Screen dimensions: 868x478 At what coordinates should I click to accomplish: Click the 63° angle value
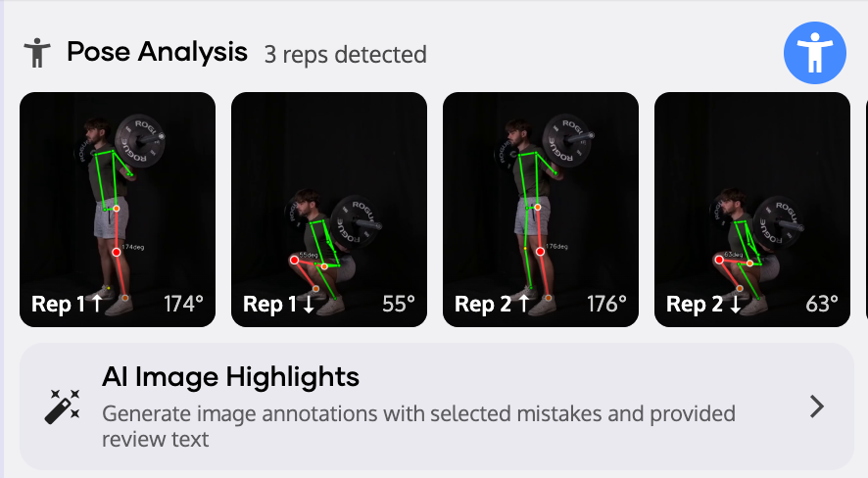coord(821,304)
